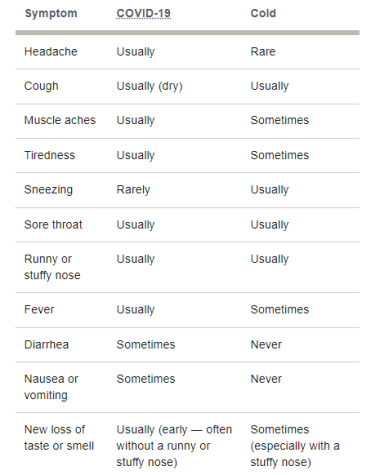Select the Tiredness symptom cell

click(x=50, y=155)
